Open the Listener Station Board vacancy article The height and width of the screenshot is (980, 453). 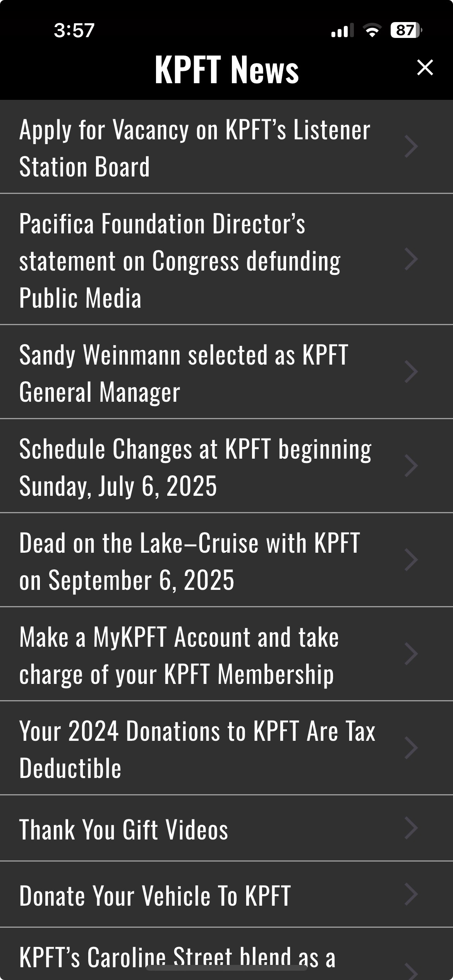point(194,147)
